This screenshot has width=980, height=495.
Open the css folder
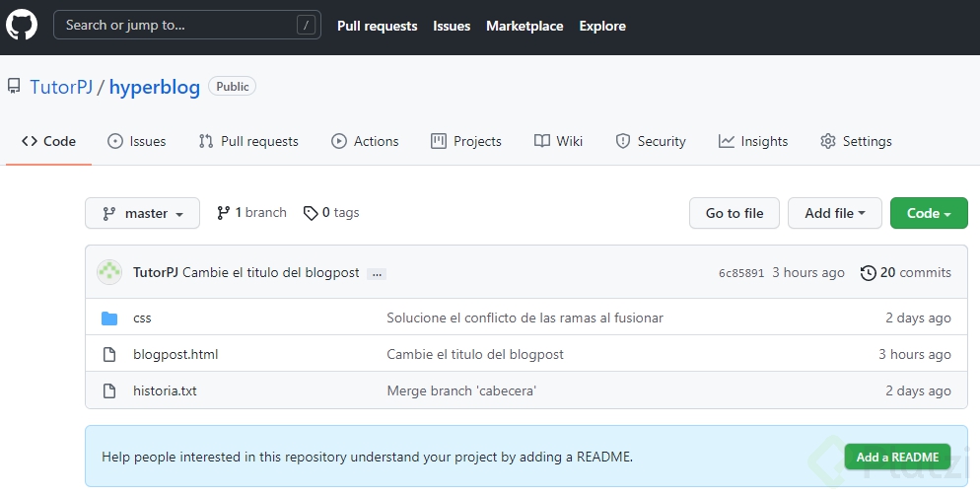[143, 318]
